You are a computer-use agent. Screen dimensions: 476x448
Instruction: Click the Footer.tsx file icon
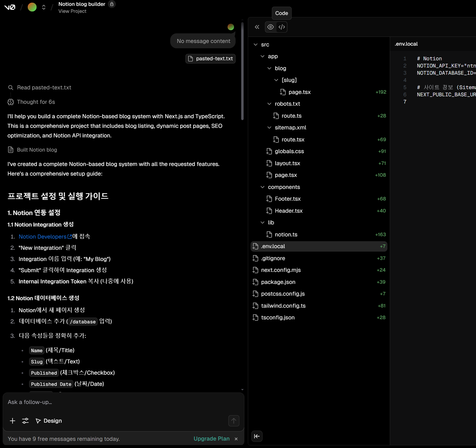[269, 199]
